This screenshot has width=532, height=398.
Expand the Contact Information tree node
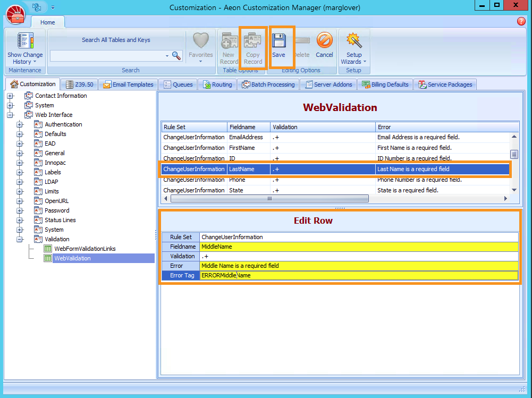(11, 95)
